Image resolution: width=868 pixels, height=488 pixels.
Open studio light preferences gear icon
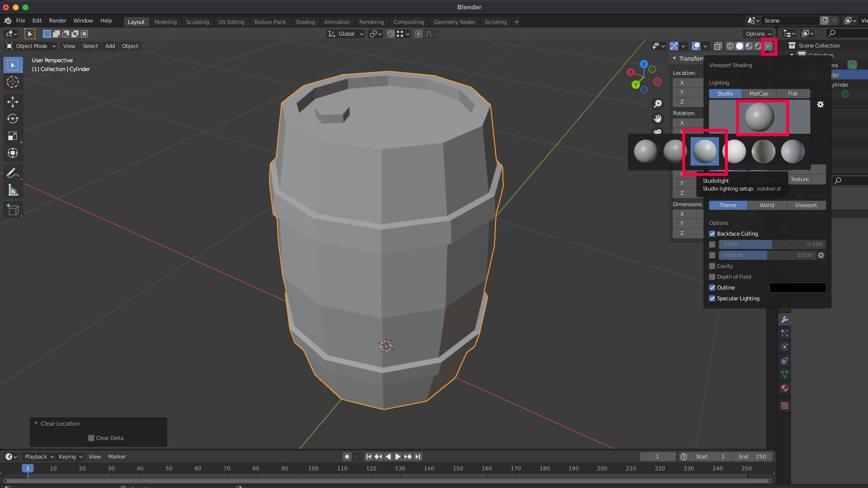click(x=820, y=104)
